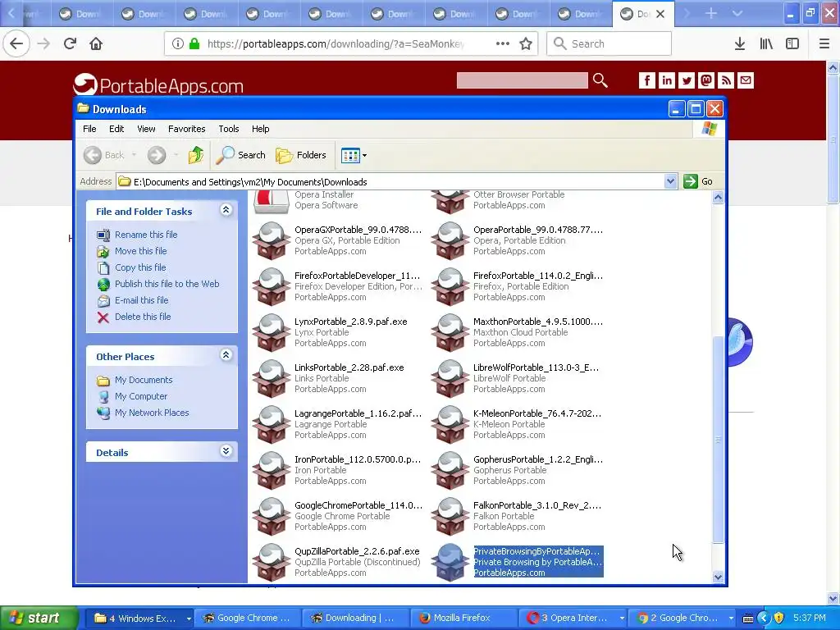
Task: Open Firefox page actions three-dots menu
Action: [503, 43]
